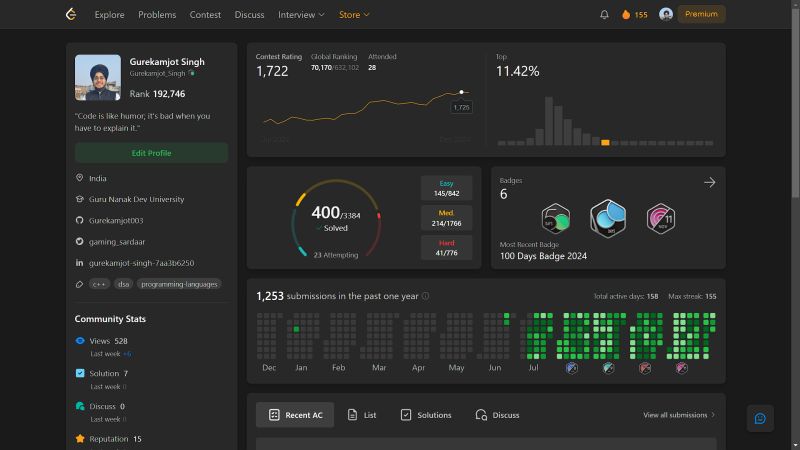Expand View all submissions chevron link
Viewport: 800px width, 450px height.
(x=679, y=415)
